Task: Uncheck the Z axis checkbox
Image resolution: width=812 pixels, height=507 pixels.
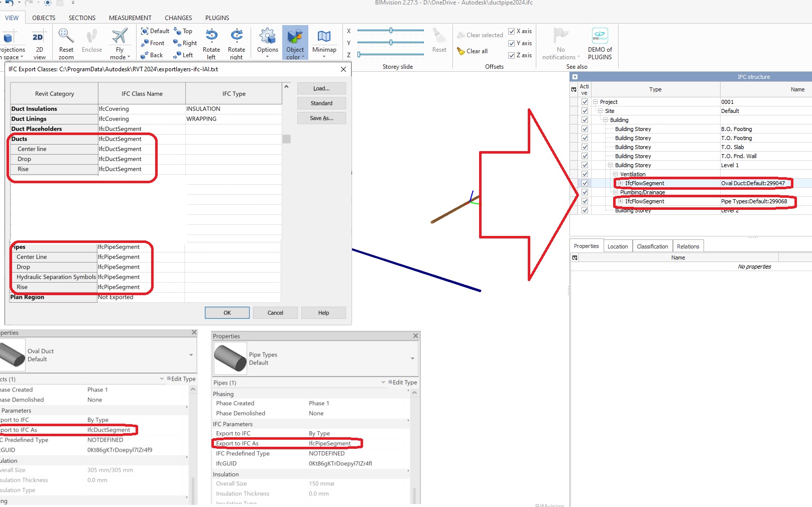Action: coord(512,55)
